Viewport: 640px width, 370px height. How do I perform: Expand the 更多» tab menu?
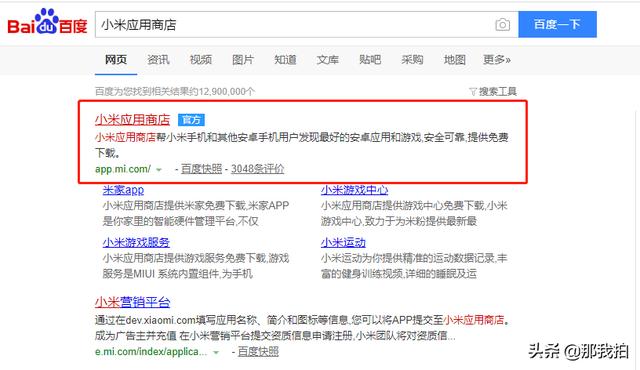click(x=497, y=60)
